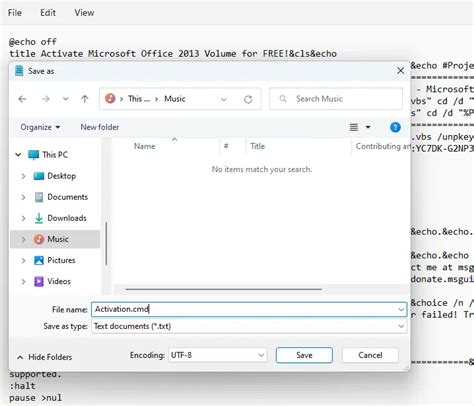Change the view layout icon
The height and width of the screenshot is (406, 474).
click(354, 127)
